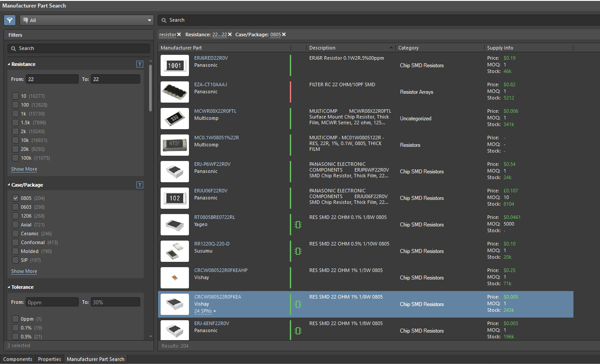Click the Results: 204 status text
This screenshot has height=364, width=600.
pos(175,346)
